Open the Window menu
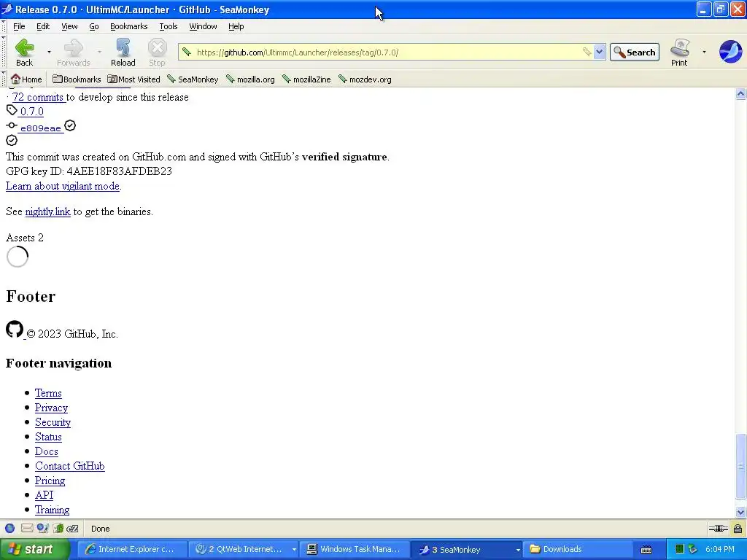 pos(203,26)
